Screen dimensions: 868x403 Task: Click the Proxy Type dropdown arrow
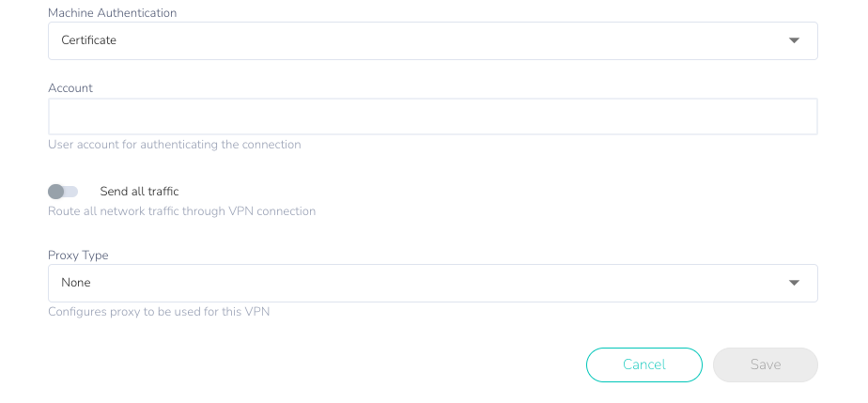pyautogui.click(x=794, y=283)
